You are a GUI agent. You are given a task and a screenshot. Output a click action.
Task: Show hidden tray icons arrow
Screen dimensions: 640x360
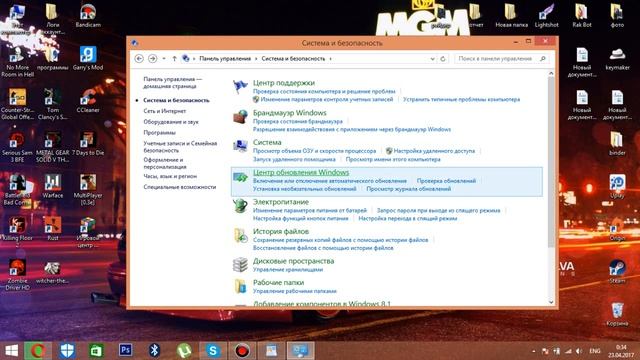(533, 351)
